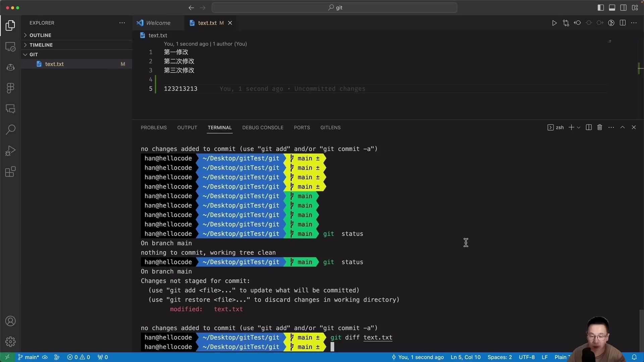
Task: Click UTF-8 encoding in the status bar
Action: (526, 357)
